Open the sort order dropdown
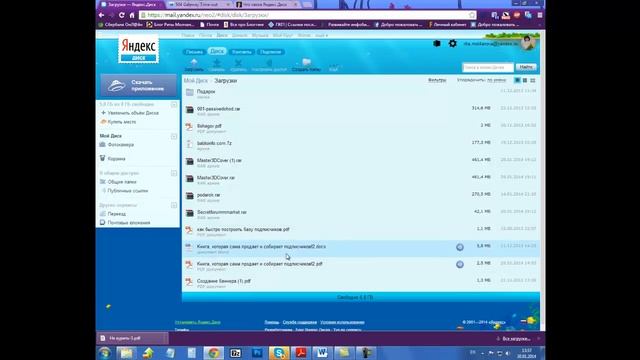640x360 pixels. tap(496, 80)
